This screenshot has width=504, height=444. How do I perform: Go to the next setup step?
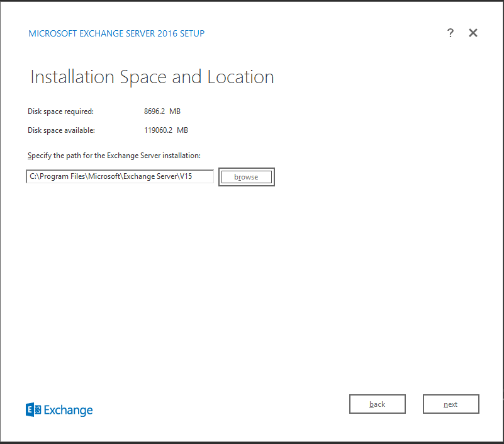click(x=451, y=404)
